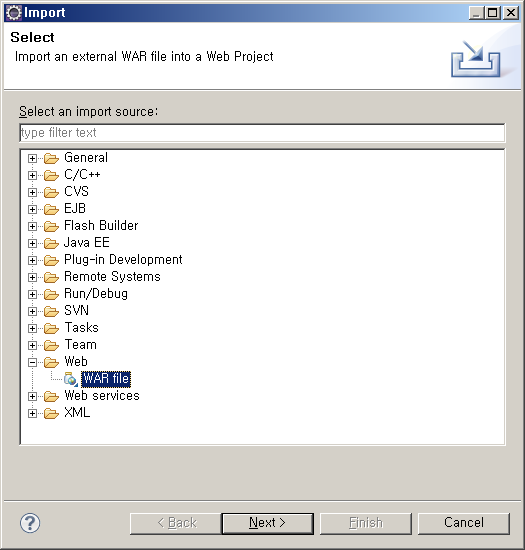Click the help question mark icon
Screen dimensions: 525x550
(x=30, y=523)
